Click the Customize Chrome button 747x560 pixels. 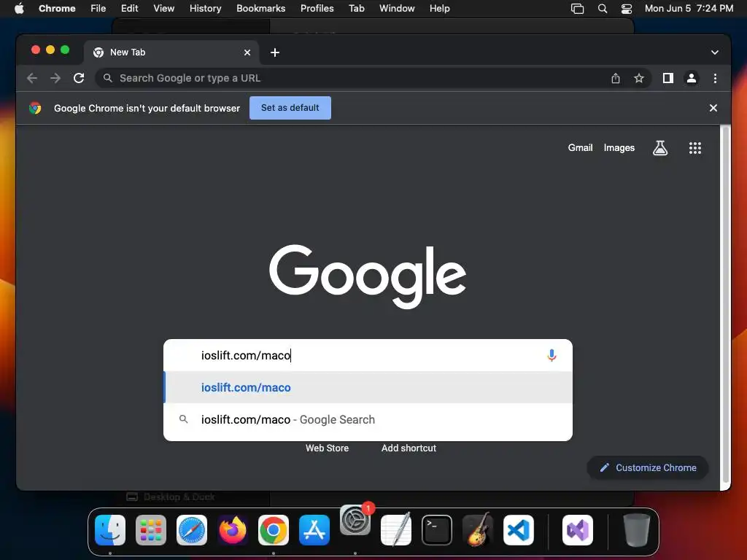tap(648, 467)
